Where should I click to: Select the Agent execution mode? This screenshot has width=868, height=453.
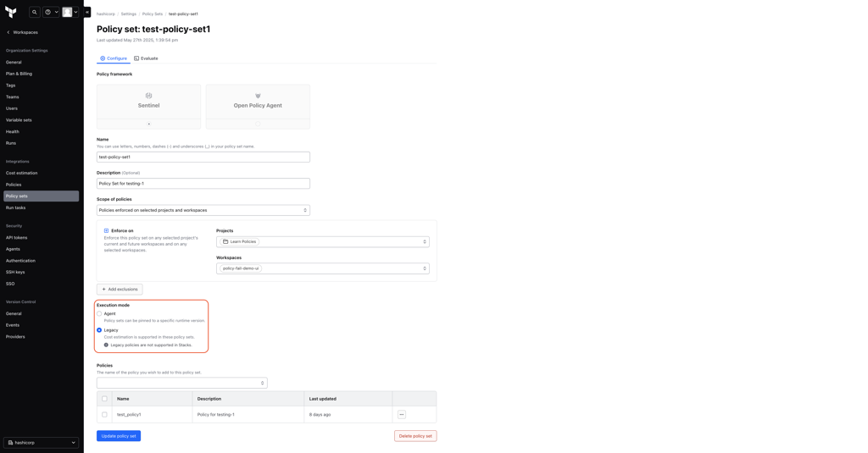pos(99,314)
